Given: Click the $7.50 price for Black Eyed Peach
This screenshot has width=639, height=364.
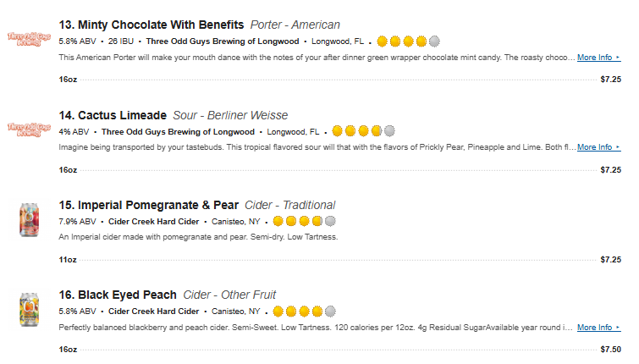Looking at the screenshot, I should pyautogui.click(x=610, y=349).
